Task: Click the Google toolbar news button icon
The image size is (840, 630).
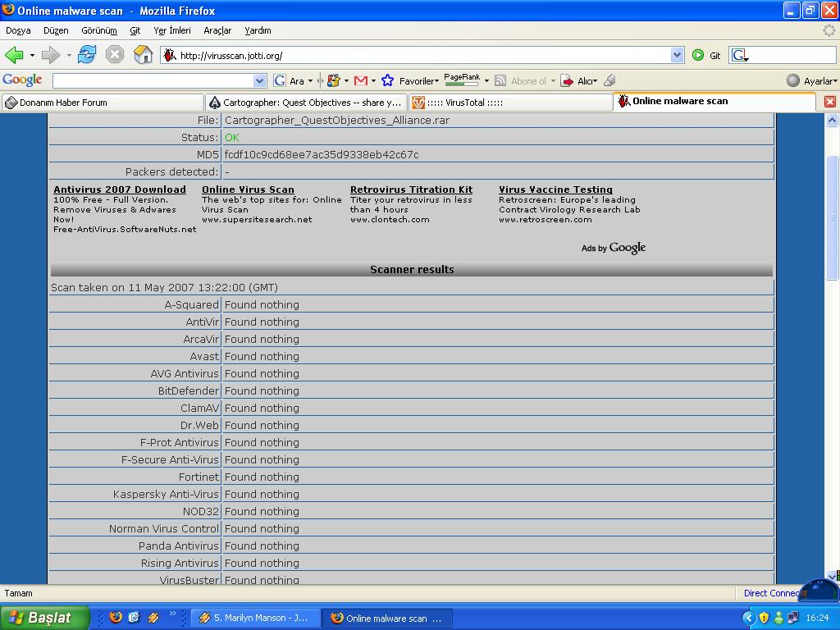Action: (333, 81)
